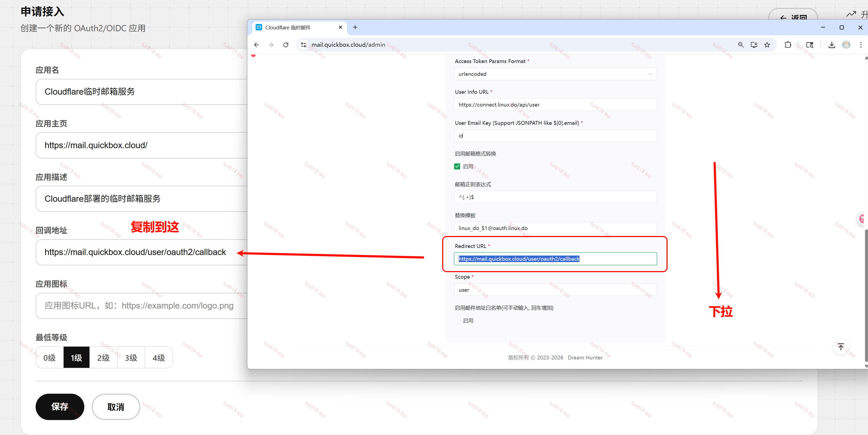Viewport: 868px width, 435px height.
Task: Click the 回调地址 callback URL field
Action: click(141, 252)
